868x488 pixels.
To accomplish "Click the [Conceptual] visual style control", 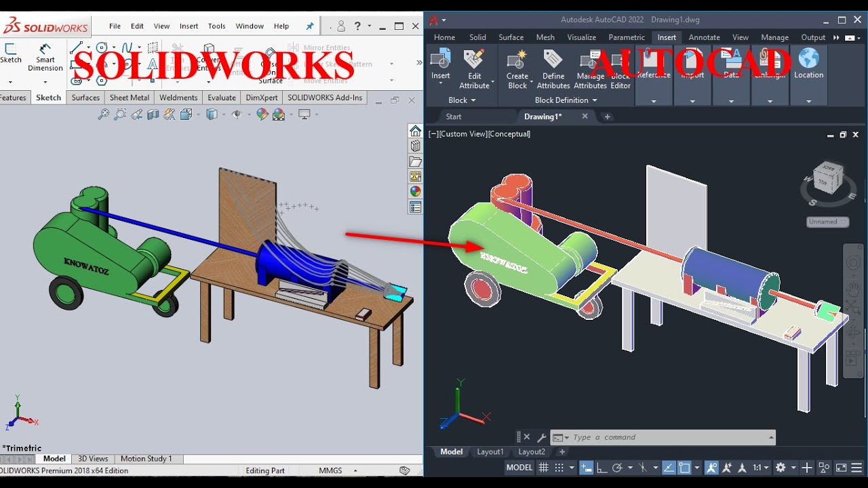I will click(509, 134).
